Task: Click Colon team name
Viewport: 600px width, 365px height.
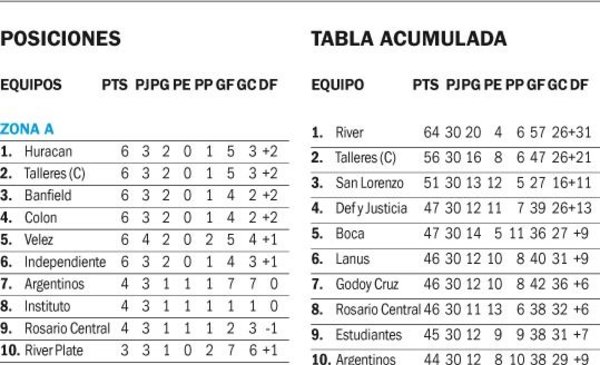Action: [x=41, y=218]
